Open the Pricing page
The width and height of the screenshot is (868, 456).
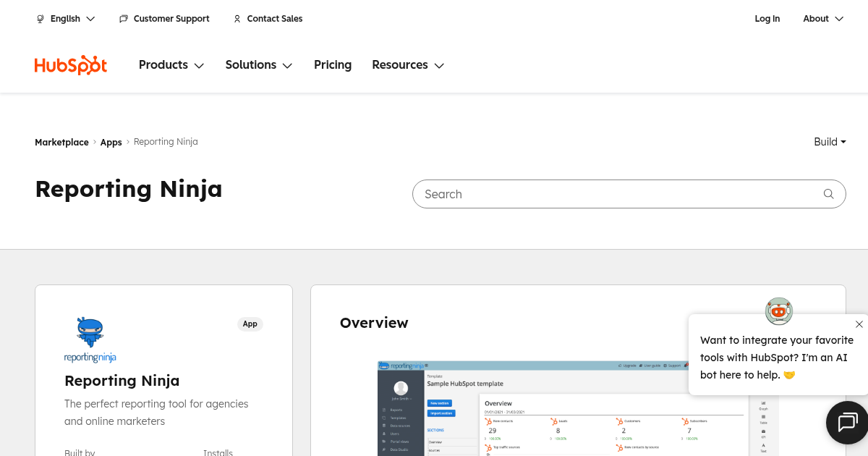[333, 65]
